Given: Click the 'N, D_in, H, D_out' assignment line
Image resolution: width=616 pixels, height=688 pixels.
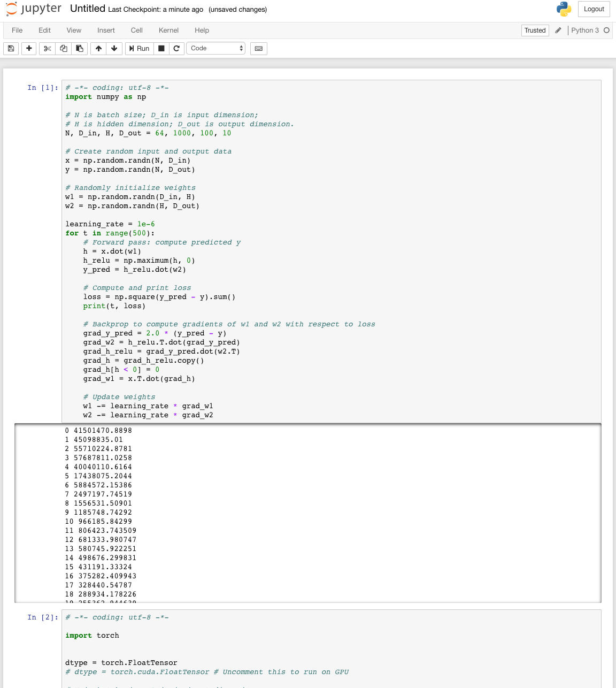Looking at the screenshot, I should (148, 133).
